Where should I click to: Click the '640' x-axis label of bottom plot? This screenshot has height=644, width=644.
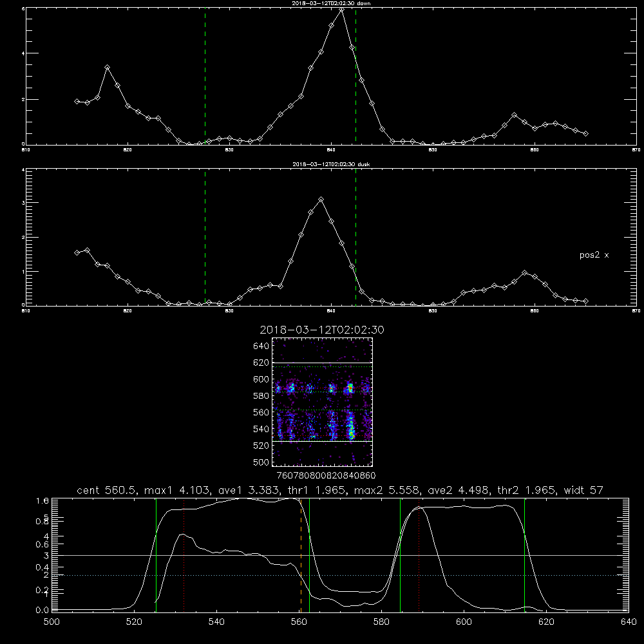point(629,622)
